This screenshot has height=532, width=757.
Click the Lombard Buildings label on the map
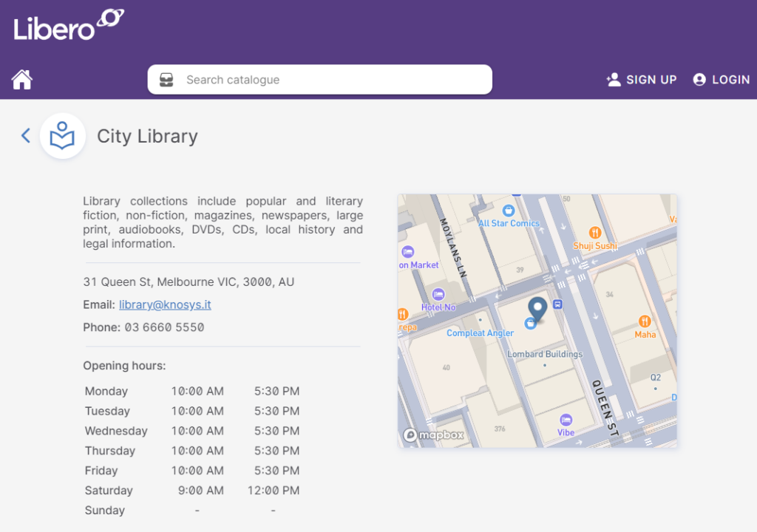pyautogui.click(x=546, y=354)
